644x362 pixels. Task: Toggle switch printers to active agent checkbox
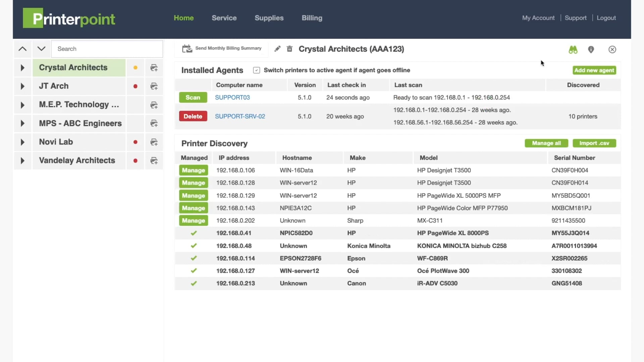257,70
